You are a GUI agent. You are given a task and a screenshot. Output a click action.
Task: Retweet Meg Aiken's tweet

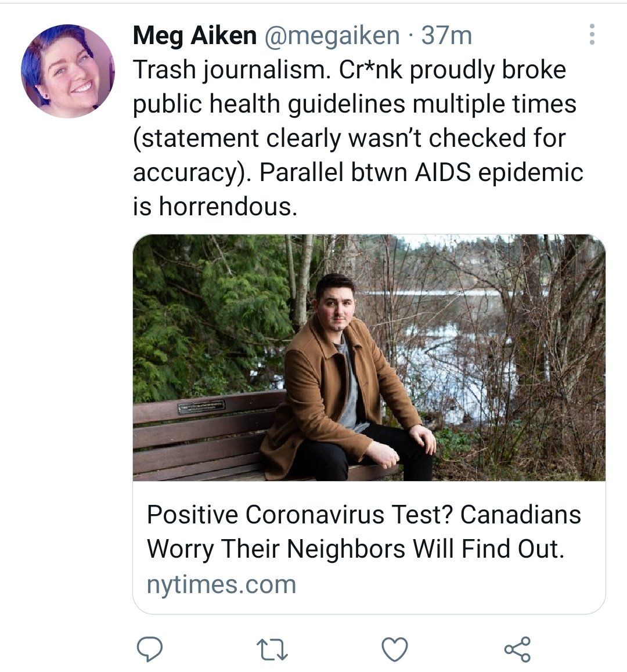point(273,649)
